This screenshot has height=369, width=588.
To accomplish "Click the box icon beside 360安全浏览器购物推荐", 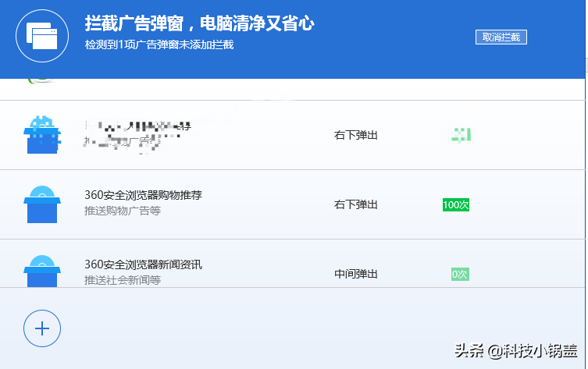I will coord(42,204).
